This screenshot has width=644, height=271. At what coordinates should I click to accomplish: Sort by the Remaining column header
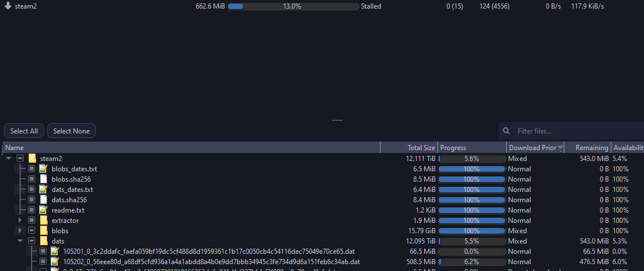click(588, 148)
